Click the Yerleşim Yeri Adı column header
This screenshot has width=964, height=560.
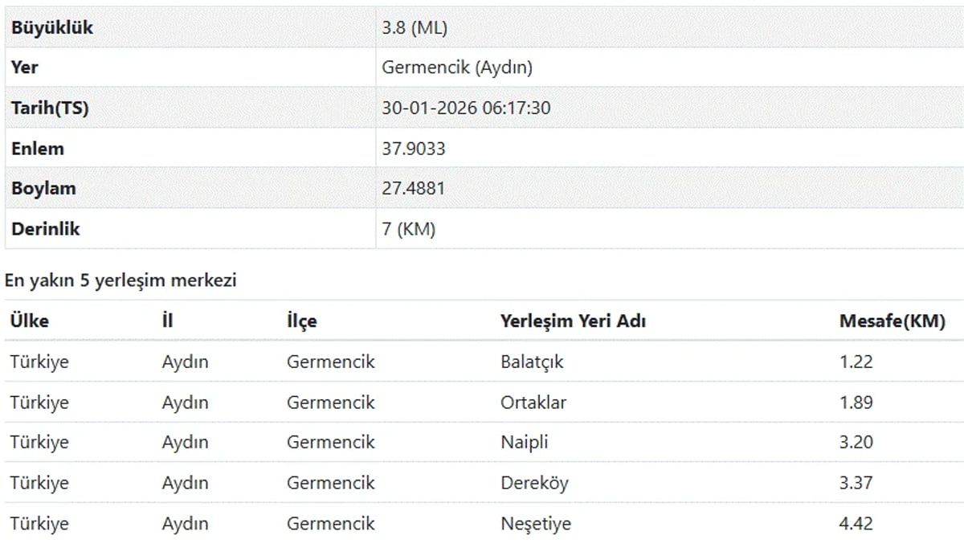573,321
